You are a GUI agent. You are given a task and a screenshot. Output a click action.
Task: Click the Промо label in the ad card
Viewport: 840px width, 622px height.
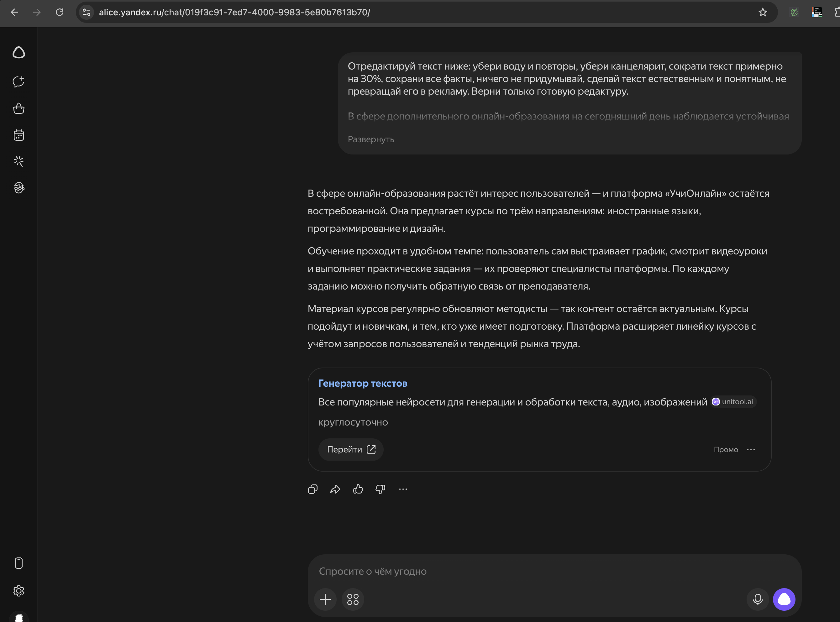pos(726,450)
